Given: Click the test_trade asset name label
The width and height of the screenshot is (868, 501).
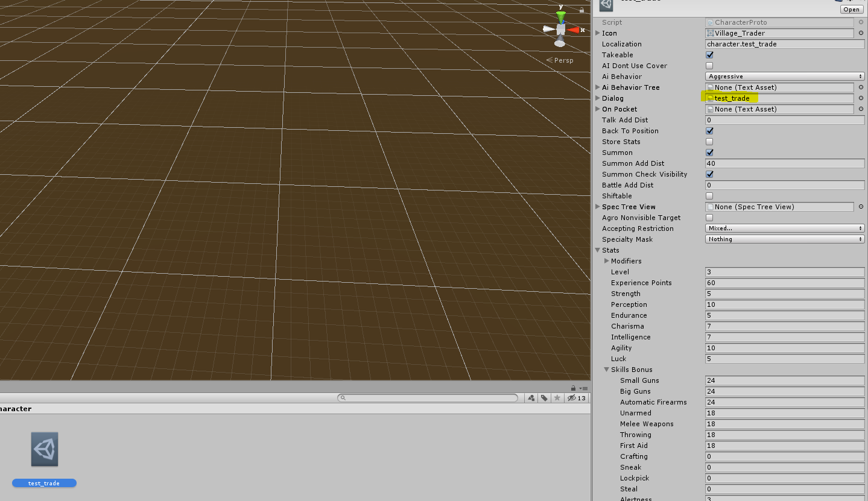Looking at the screenshot, I should [44, 483].
